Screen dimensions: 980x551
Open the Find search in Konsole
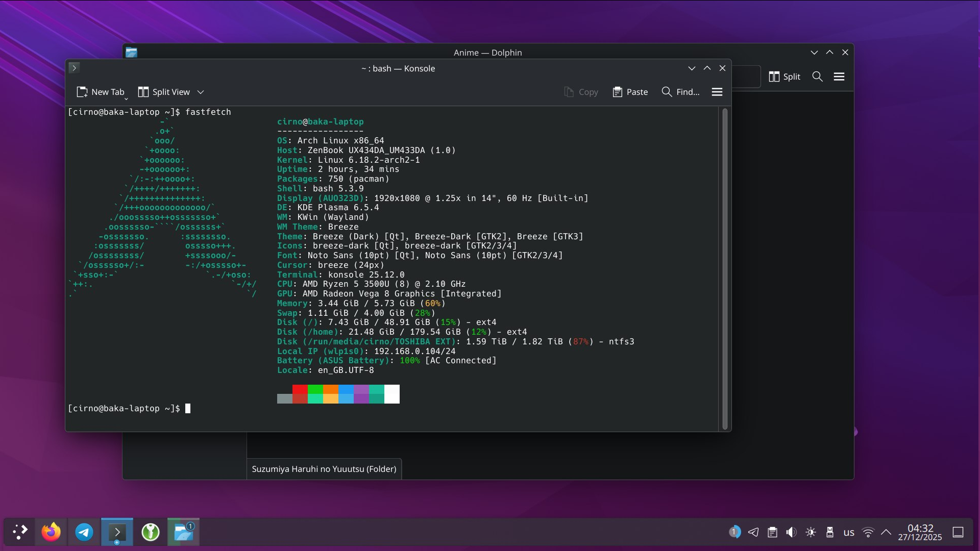[680, 92]
